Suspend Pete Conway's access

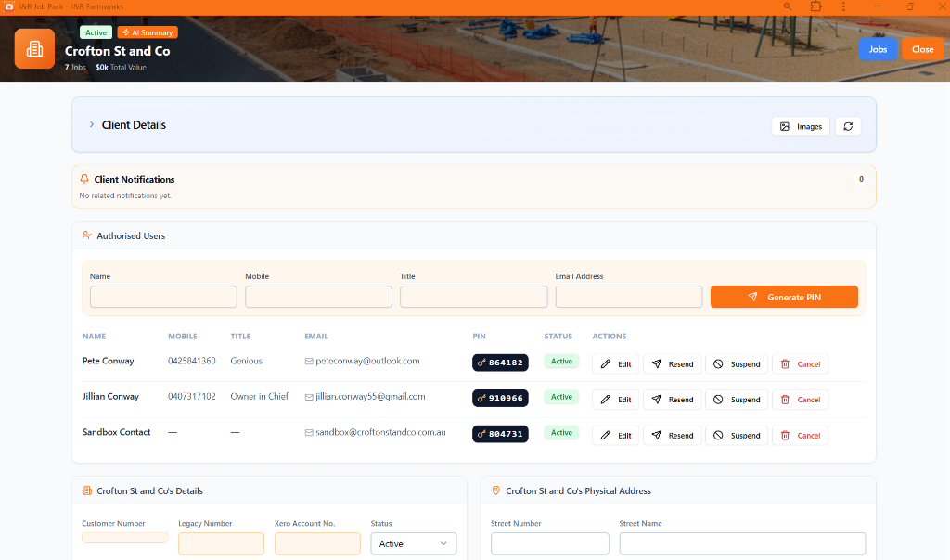pyautogui.click(x=737, y=363)
